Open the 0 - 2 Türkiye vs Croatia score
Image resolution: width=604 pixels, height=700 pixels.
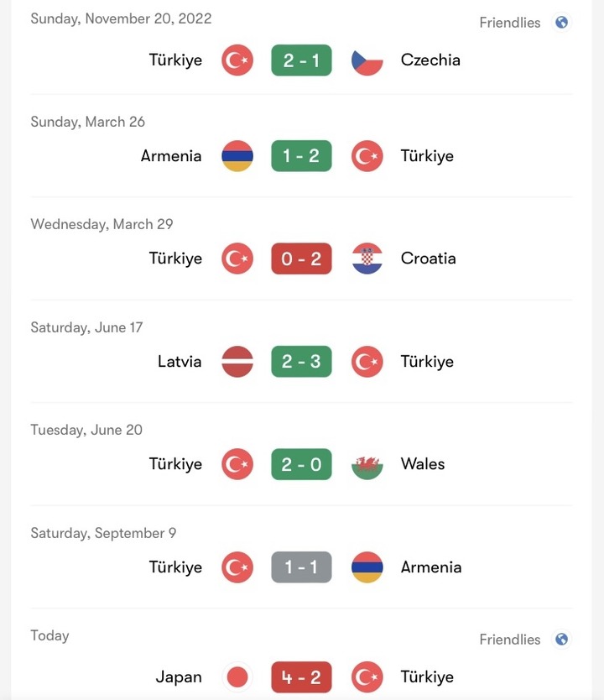pos(301,259)
